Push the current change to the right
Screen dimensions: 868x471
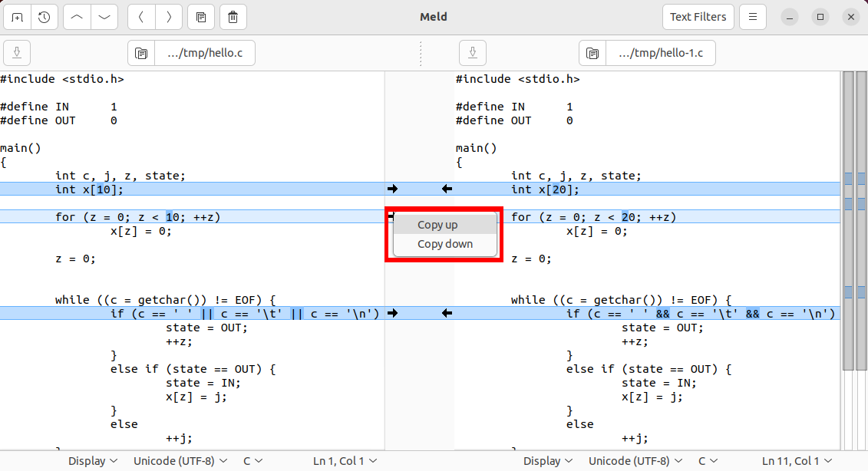coord(169,16)
